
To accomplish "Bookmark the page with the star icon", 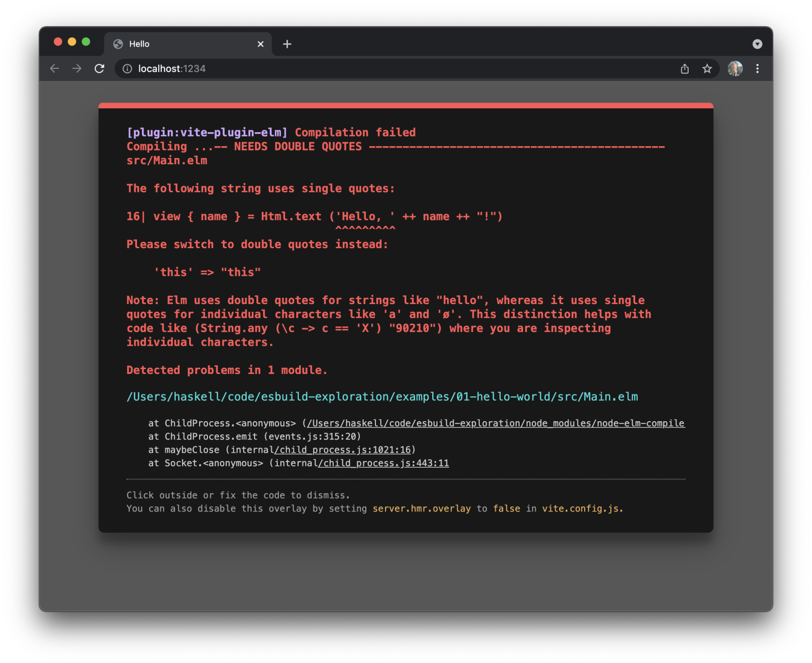I will (707, 68).
